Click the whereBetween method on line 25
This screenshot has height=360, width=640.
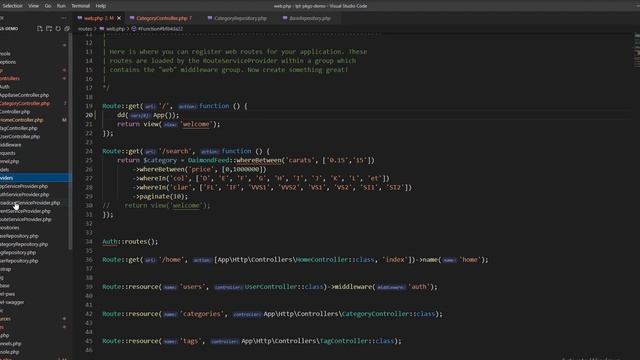(x=259, y=160)
